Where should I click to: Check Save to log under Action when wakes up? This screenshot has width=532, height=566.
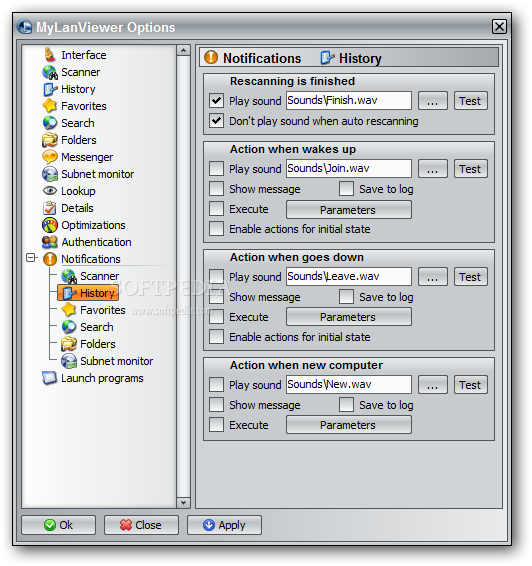346,188
